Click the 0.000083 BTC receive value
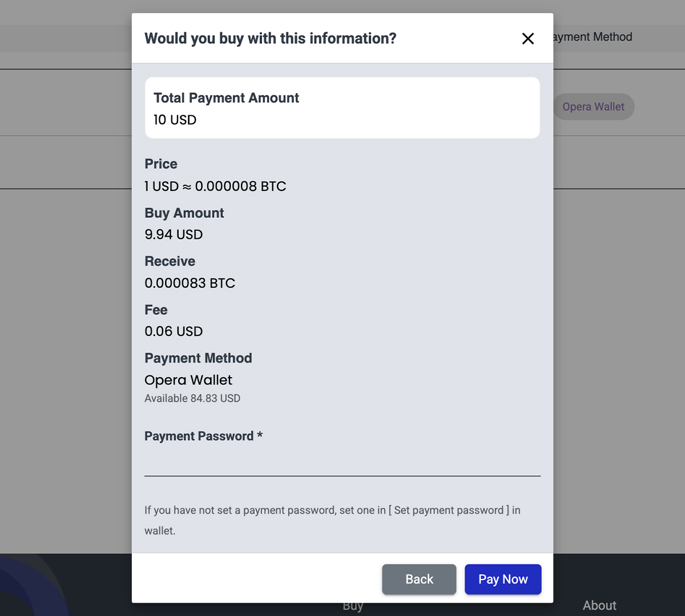 pos(190,283)
